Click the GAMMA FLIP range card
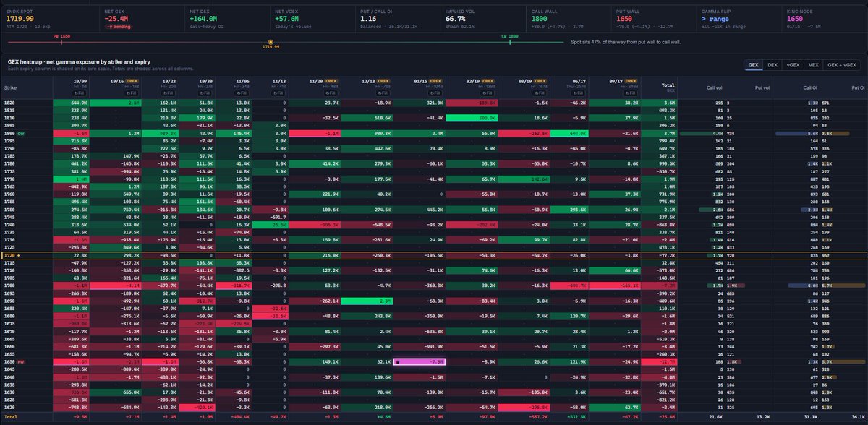This screenshot has width=868, height=425. pyautogui.click(x=738, y=19)
